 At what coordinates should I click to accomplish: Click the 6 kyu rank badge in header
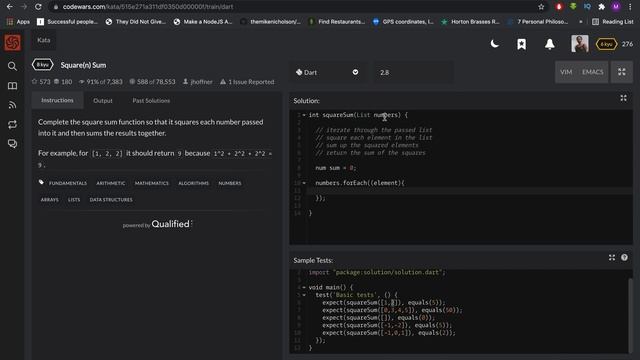tap(606, 44)
